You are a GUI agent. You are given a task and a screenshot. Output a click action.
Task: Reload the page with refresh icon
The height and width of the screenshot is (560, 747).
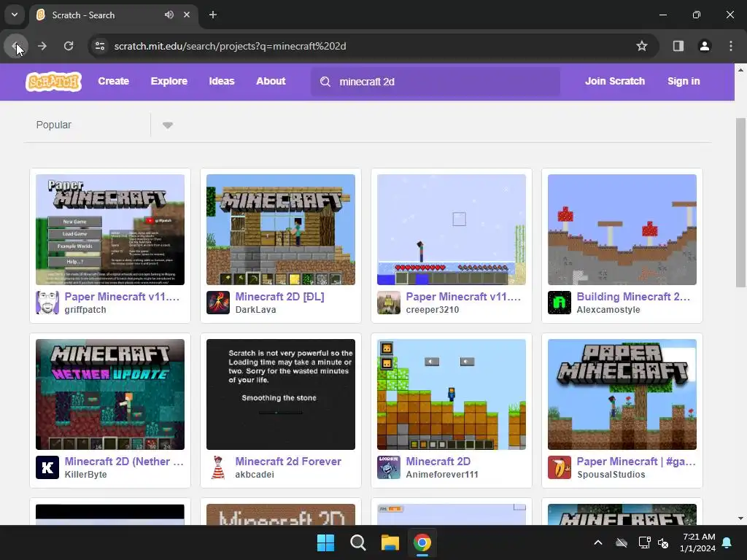click(x=69, y=46)
